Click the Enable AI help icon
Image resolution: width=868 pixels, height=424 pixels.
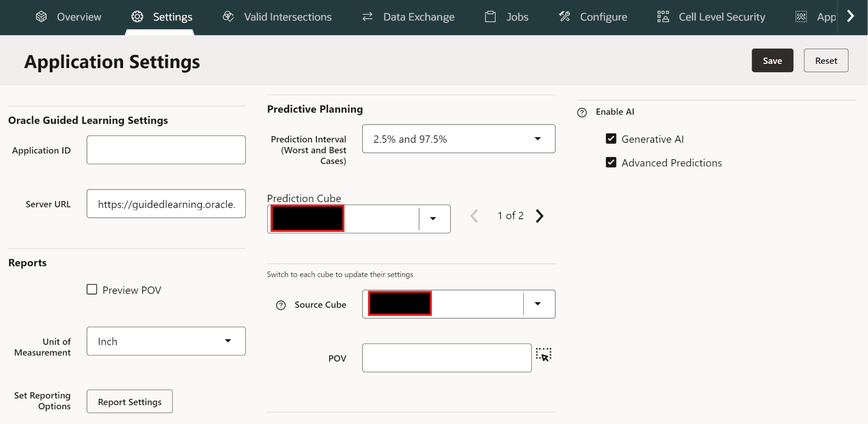(x=582, y=113)
